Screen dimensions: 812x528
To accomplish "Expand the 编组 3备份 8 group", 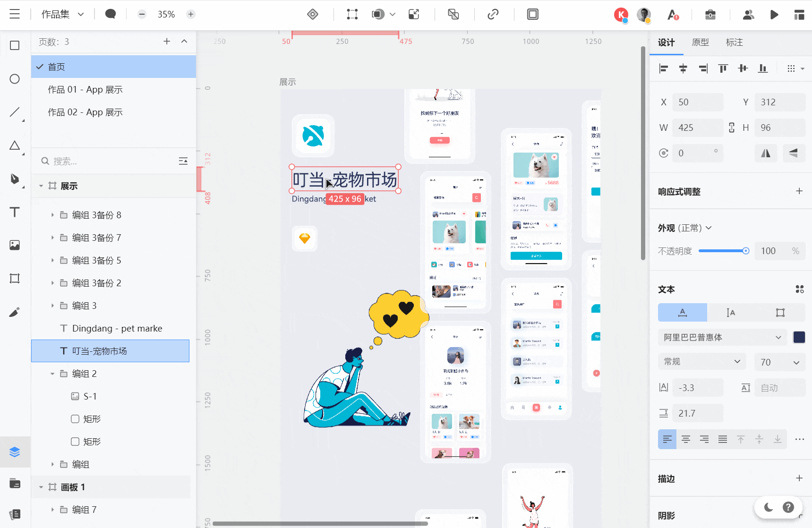I will tap(52, 215).
